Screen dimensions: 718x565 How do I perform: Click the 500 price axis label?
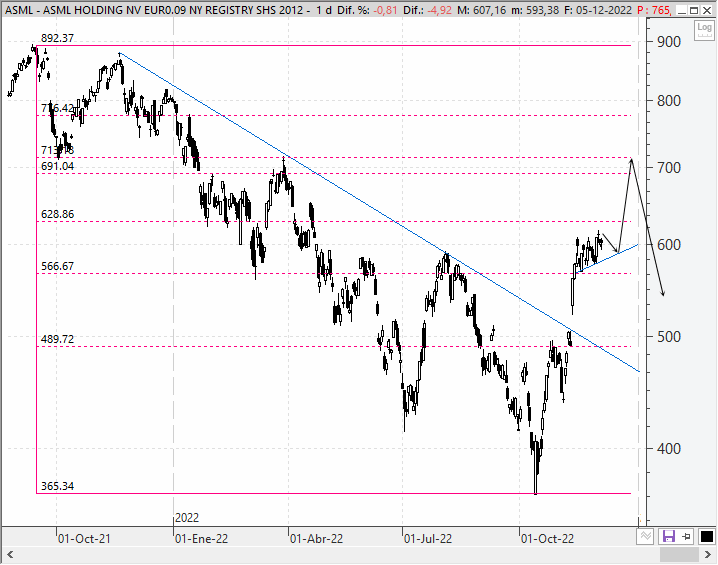(669, 337)
